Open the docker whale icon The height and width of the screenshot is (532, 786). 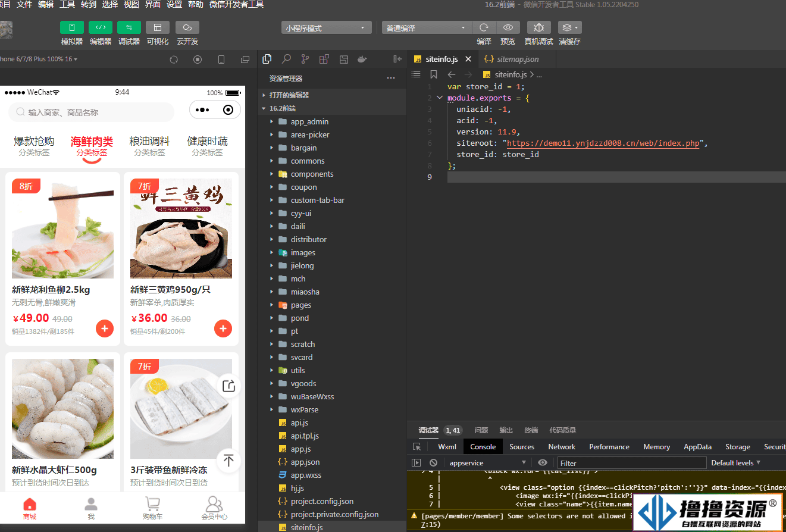(362, 59)
